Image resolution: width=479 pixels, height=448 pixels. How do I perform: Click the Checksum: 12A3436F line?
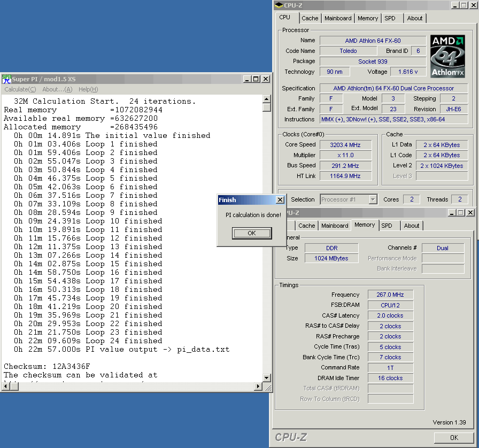point(47,366)
